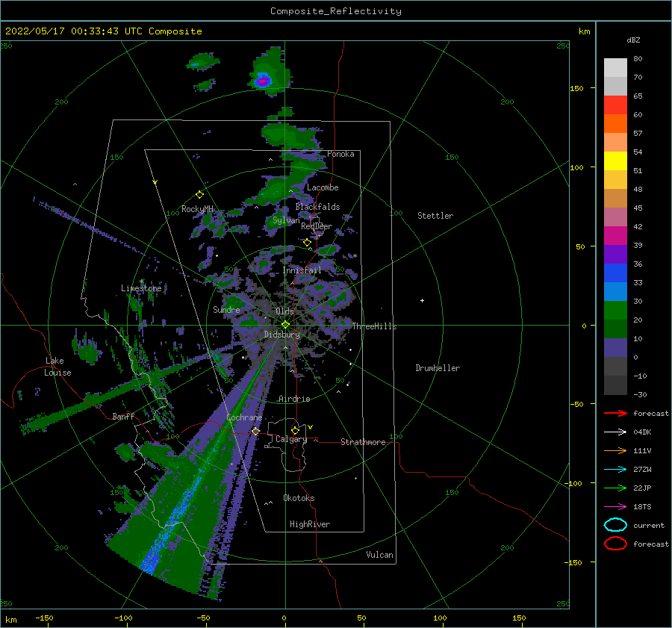
Task: Click the RockyMH label
Action: coord(197,209)
